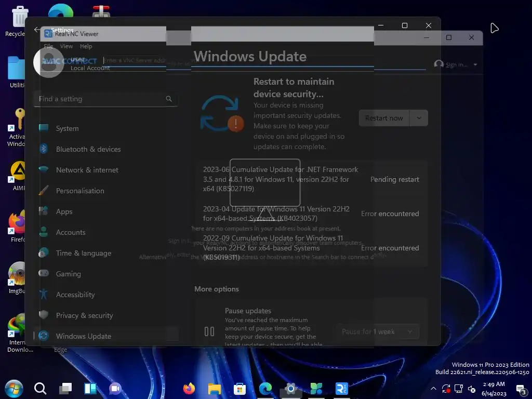This screenshot has height=399, width=532.
Task: Open the File menu in RealVNC Viewer
Action: (x=48, y=46)
